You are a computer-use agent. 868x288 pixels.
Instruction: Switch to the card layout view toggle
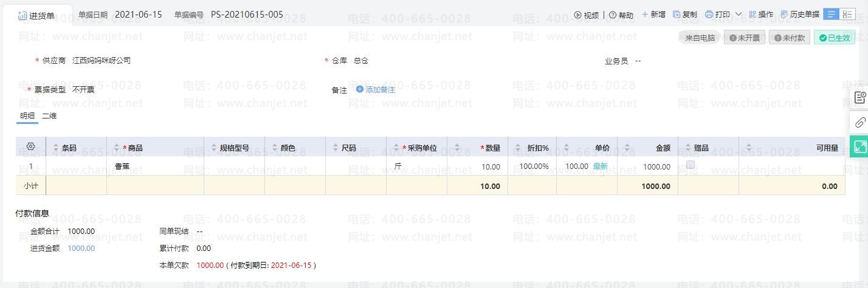pos(847,15)
